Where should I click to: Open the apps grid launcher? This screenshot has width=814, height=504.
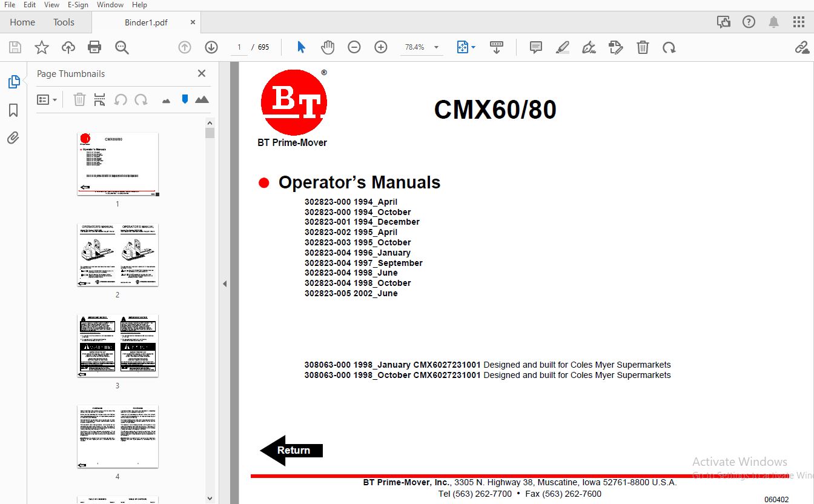(799, 22)
